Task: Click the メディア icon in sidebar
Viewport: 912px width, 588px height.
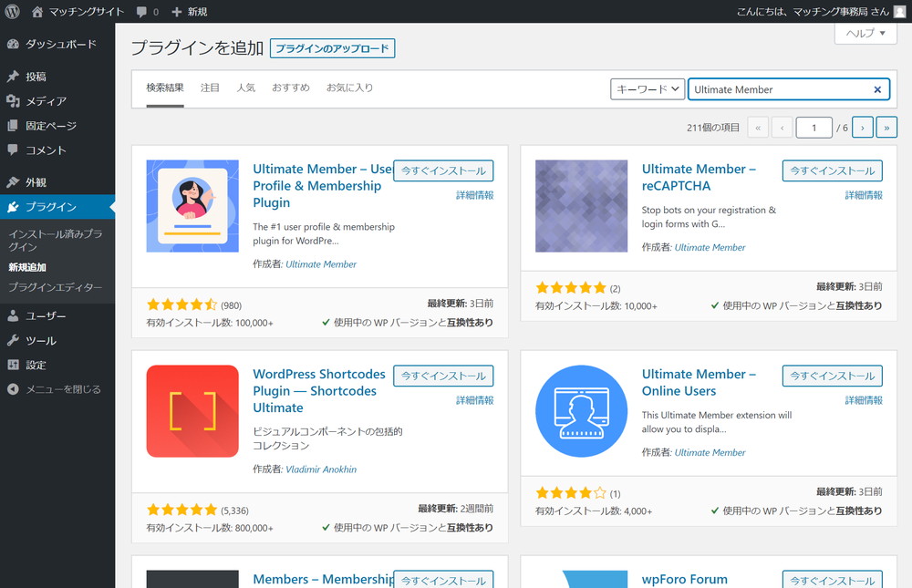Action: coord(13,101)
